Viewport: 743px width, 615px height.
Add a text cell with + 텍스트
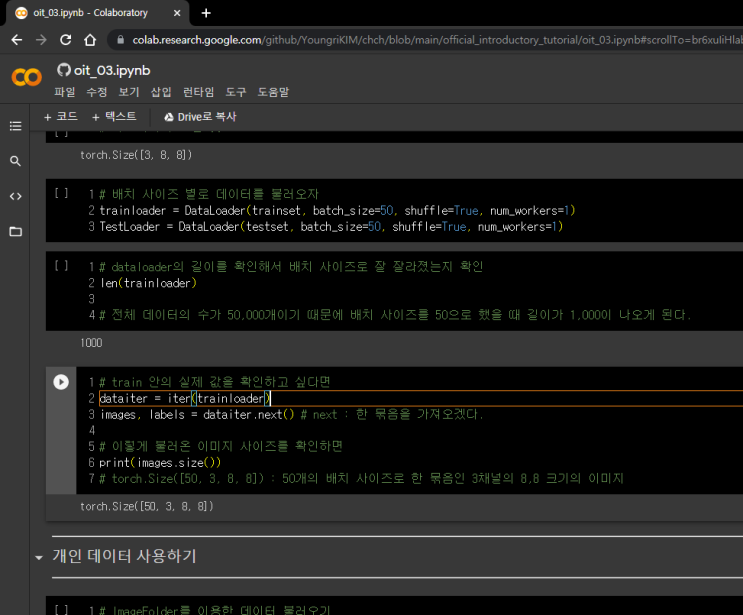[114, 117]
